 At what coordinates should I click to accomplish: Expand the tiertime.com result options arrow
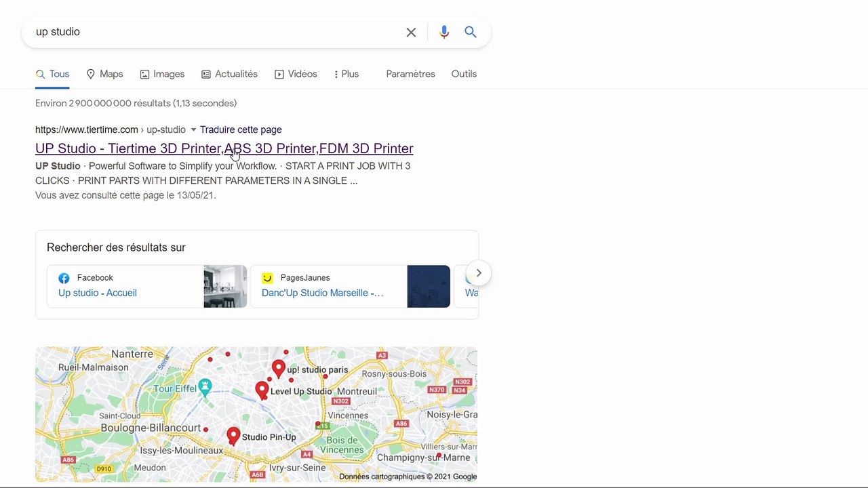click(193, 129)
